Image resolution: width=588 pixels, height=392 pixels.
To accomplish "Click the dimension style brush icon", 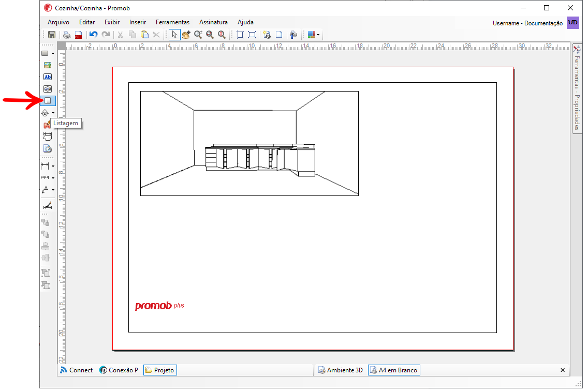I will [48, 205].
